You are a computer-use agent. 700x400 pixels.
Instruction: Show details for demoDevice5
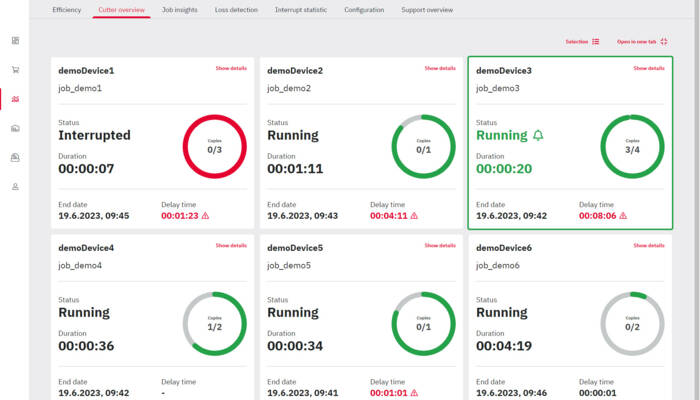pos(440,246)
